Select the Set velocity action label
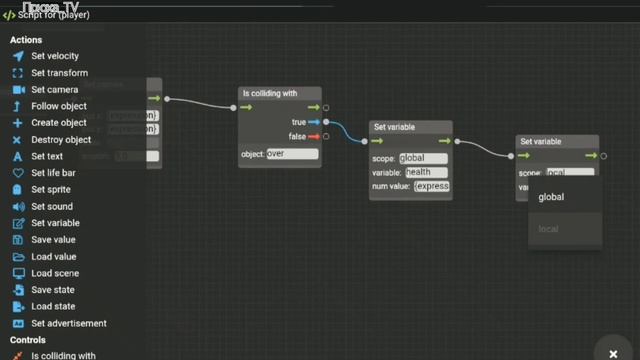 pyautogui.click(x=55, y=56)
